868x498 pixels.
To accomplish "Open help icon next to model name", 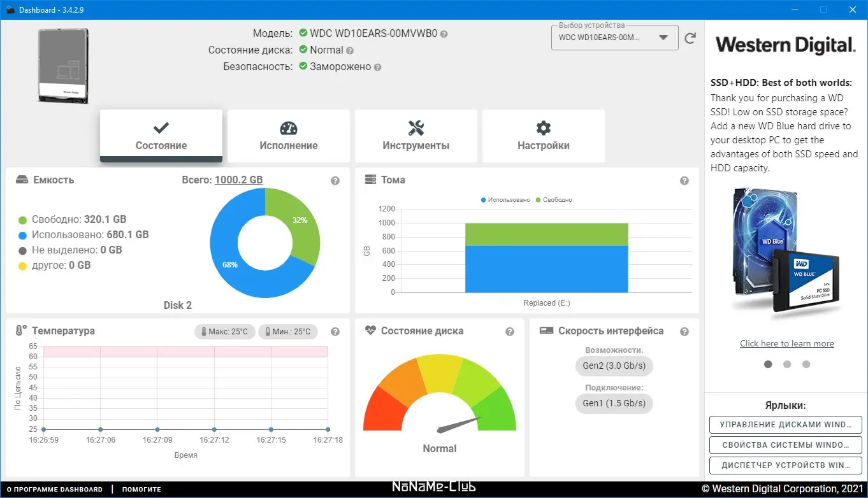I will click(444, 34).
